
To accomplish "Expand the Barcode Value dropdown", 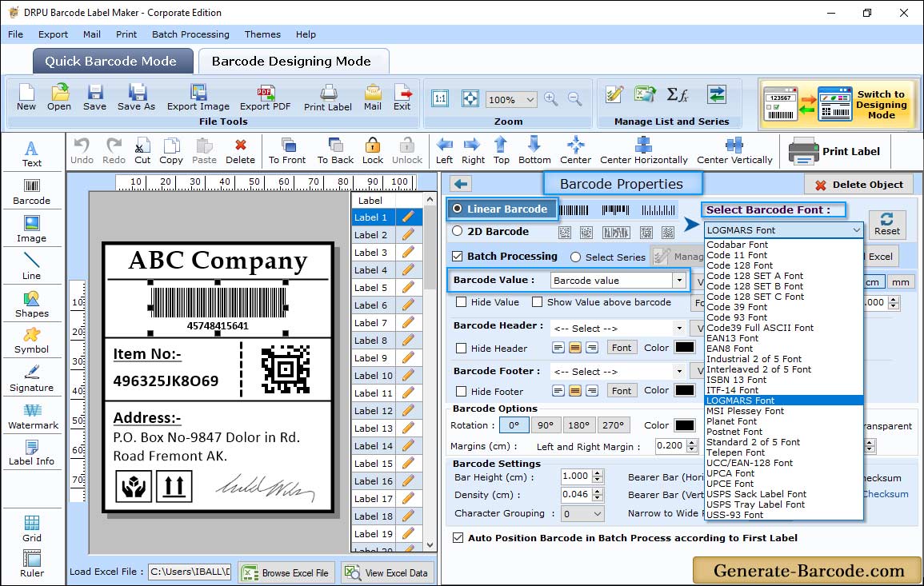I will [680, 281].
